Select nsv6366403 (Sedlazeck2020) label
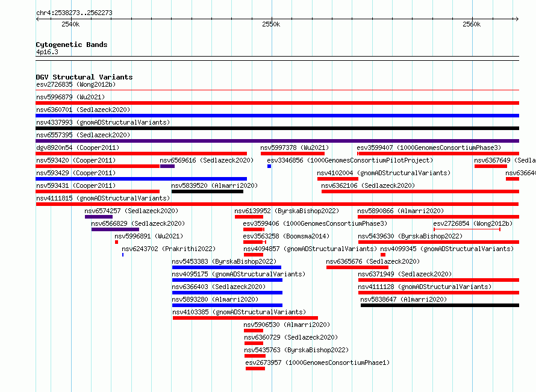536x392 pixels. (x=219, y=287)
